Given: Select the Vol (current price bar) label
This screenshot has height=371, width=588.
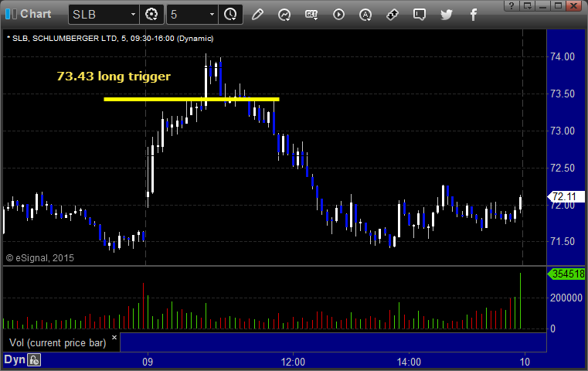Looking at the screenshot, I should click(x=58, y=343).
